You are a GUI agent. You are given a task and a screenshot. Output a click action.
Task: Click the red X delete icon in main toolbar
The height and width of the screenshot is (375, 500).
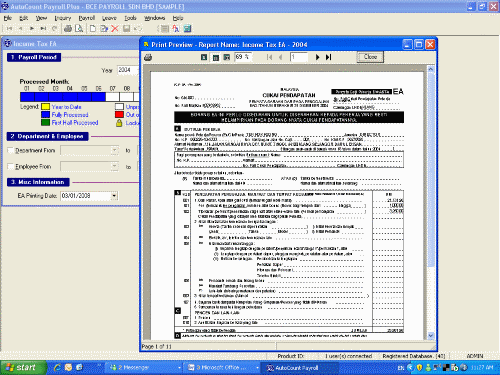click(115, 29)
